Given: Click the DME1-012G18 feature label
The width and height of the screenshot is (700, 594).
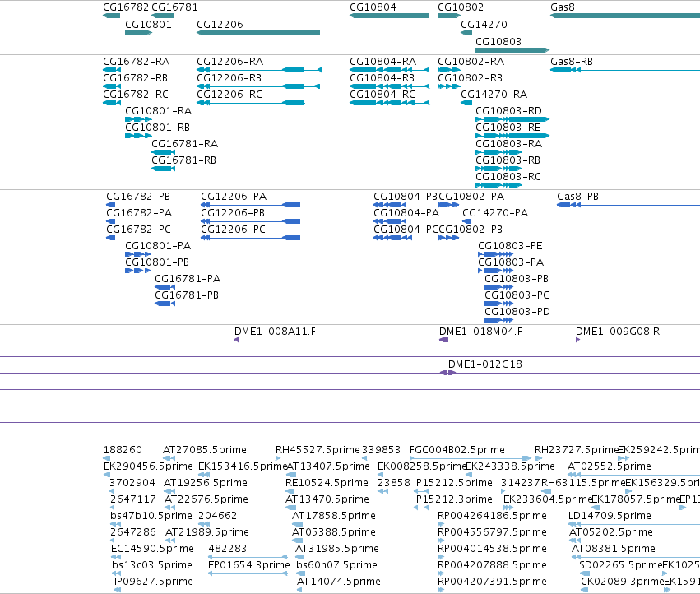Looking at the screenshot, I should pyautogui.click(x=485, y=364).
